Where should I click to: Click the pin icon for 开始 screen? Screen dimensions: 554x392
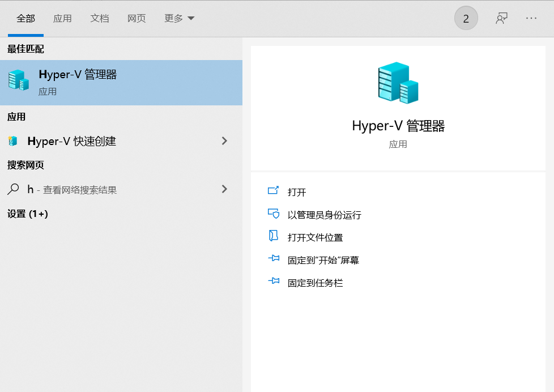(x=274, y=258)
